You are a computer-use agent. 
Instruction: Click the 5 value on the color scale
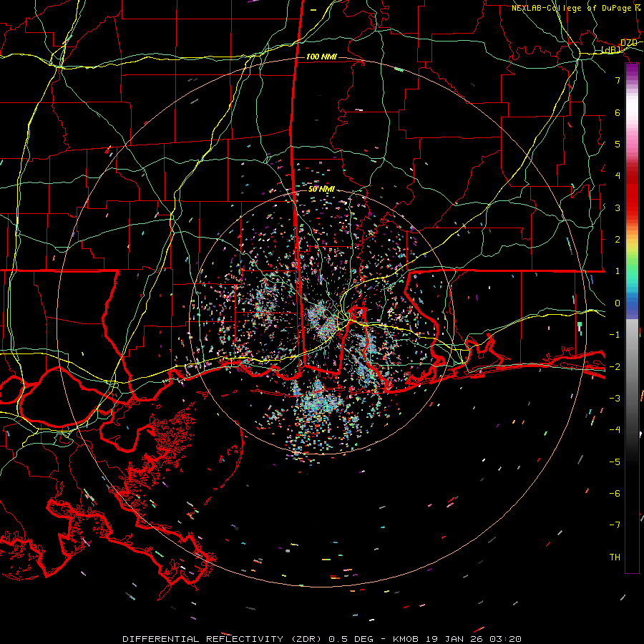coord(618,144)
